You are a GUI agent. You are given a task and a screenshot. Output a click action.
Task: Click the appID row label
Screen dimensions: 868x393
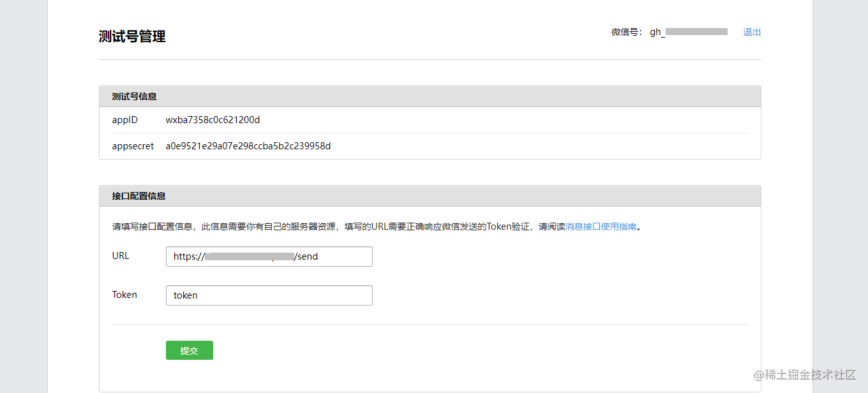pos(124,120)
